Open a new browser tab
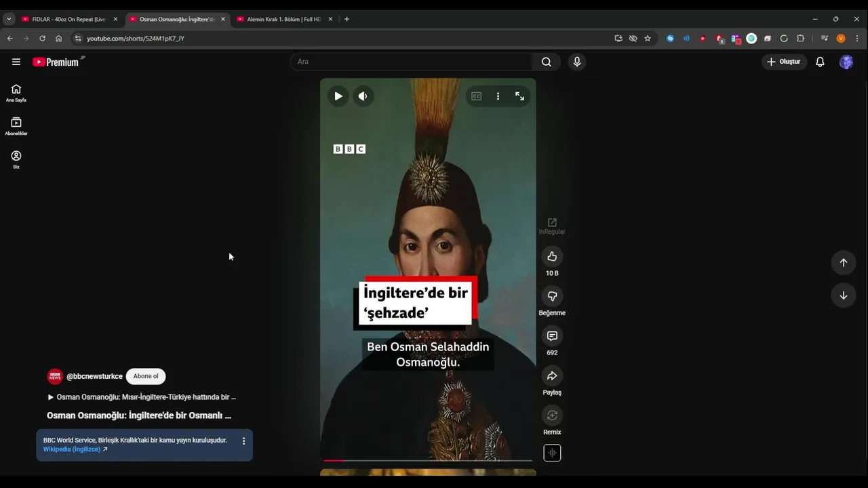Screen dimensions: 868x488 click(x=347, y=19)
